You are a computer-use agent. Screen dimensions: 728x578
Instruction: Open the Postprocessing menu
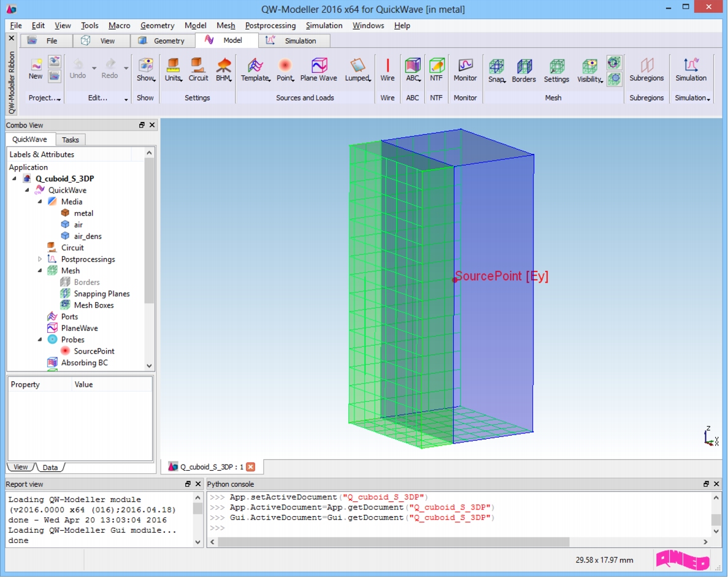270,26
